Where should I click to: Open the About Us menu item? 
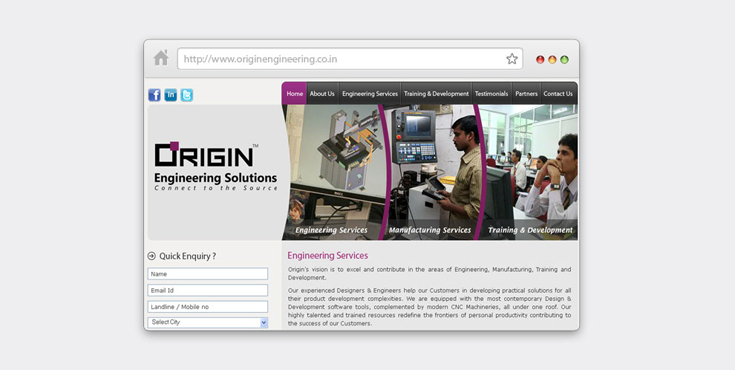coord(322,93)
